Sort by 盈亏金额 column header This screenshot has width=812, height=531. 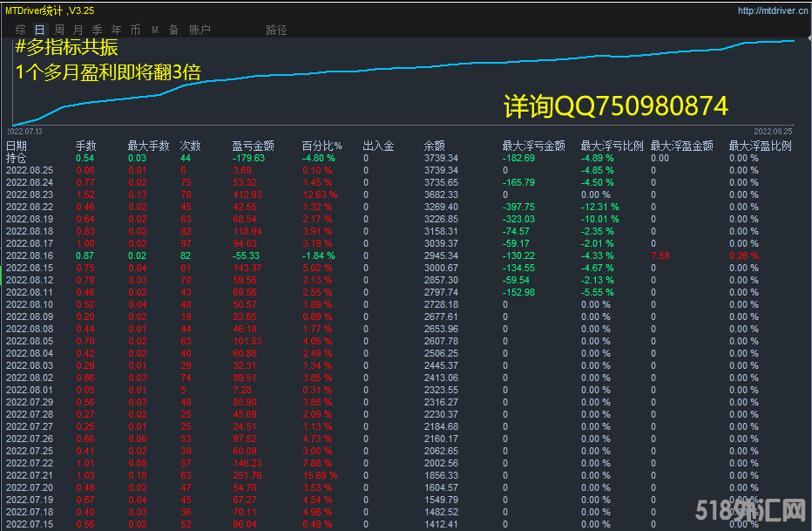pos(253,146)
